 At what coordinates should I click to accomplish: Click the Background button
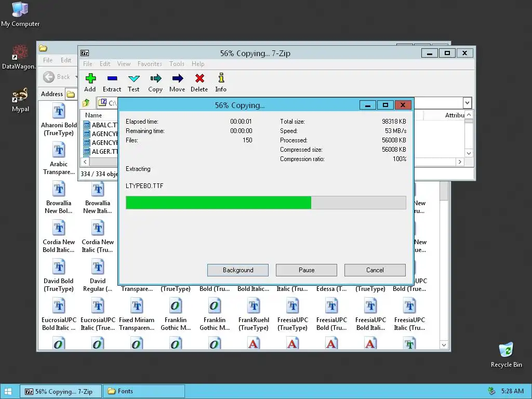pyautogui.click(x=238, y=270)
